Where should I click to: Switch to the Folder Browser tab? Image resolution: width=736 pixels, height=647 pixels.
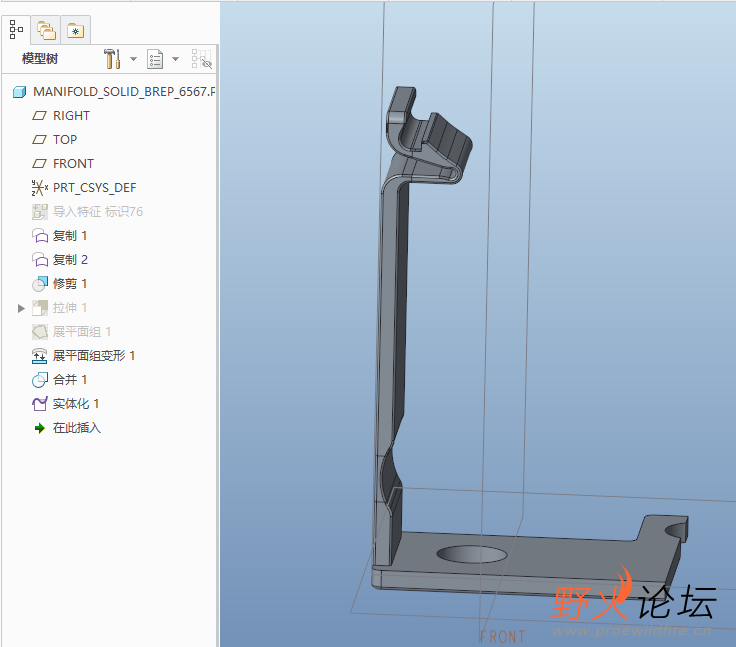46,31
